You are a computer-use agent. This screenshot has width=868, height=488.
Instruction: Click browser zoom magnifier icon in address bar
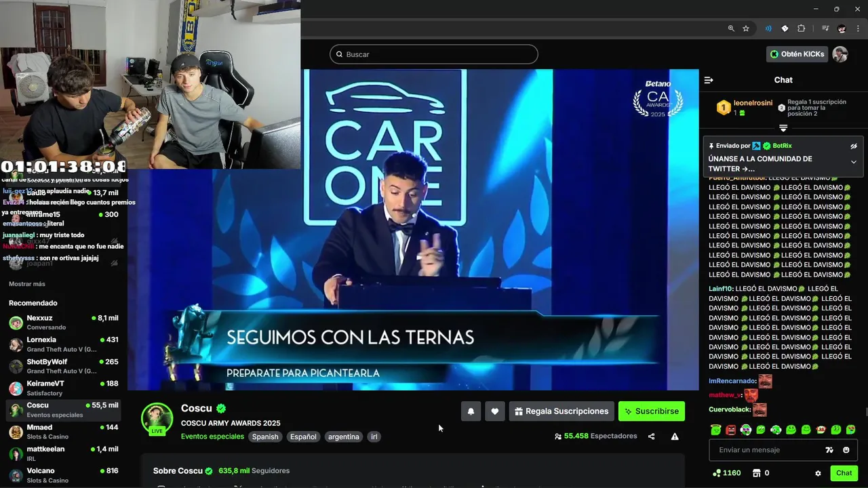pos(731,28)
